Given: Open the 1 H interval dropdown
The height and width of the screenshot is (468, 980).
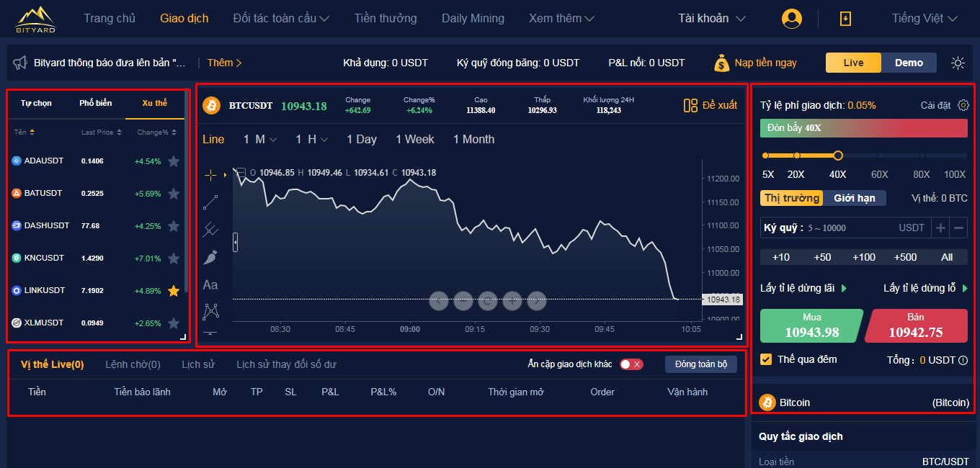Looking at the screenshot, I should 311,140.
